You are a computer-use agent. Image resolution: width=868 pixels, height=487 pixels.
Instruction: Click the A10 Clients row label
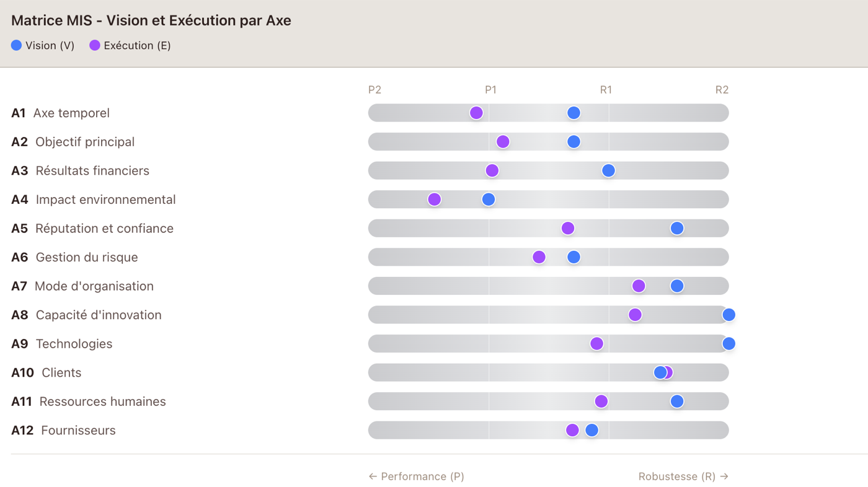46,372
